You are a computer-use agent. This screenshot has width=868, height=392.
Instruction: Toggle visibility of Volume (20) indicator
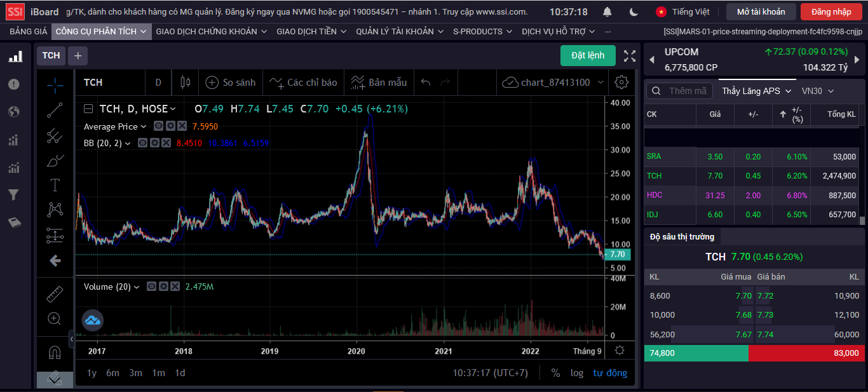[x=151, y=287]
